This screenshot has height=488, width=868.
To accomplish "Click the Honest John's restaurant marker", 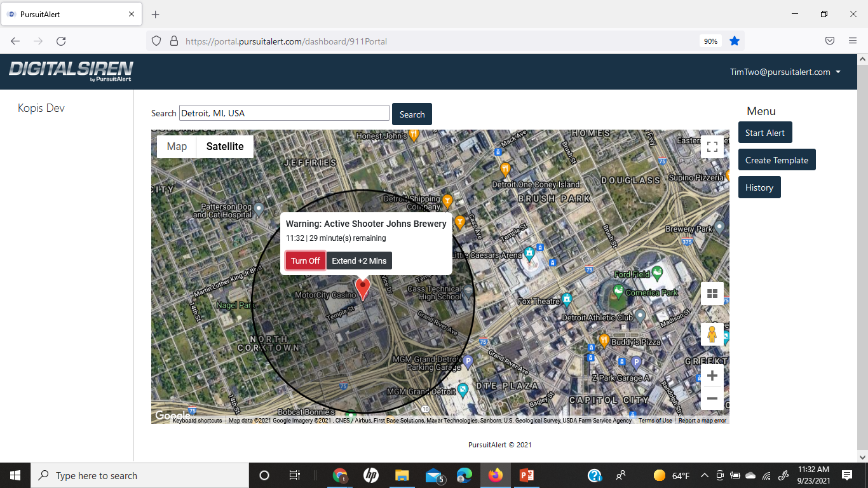I will (x=414, y=135).
